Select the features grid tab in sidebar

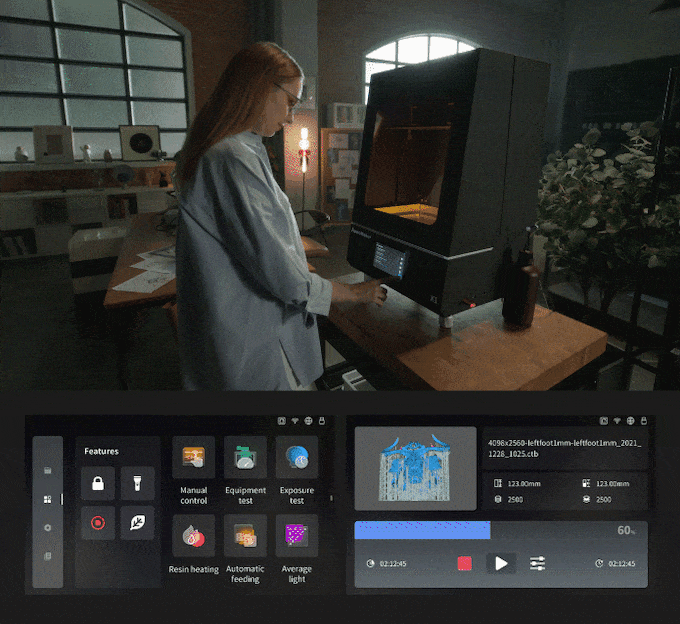[47, 498]
